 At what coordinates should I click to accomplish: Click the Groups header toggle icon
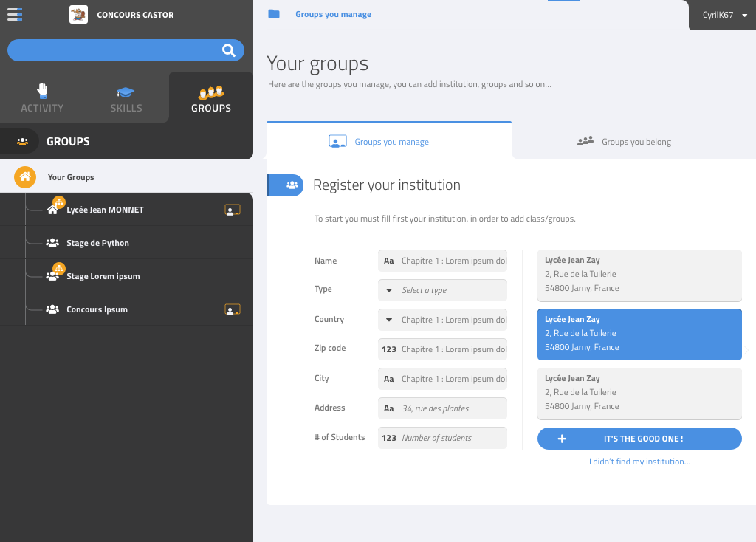tap(22, 141)
